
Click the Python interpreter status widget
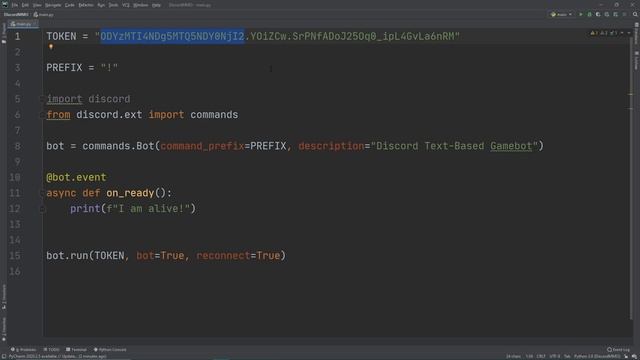point(597,356)
